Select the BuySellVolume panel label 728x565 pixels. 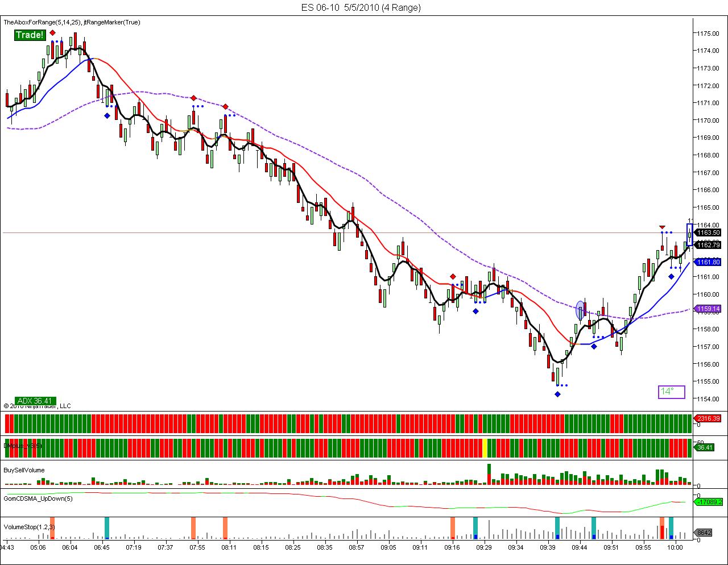(x=24, y=470)
